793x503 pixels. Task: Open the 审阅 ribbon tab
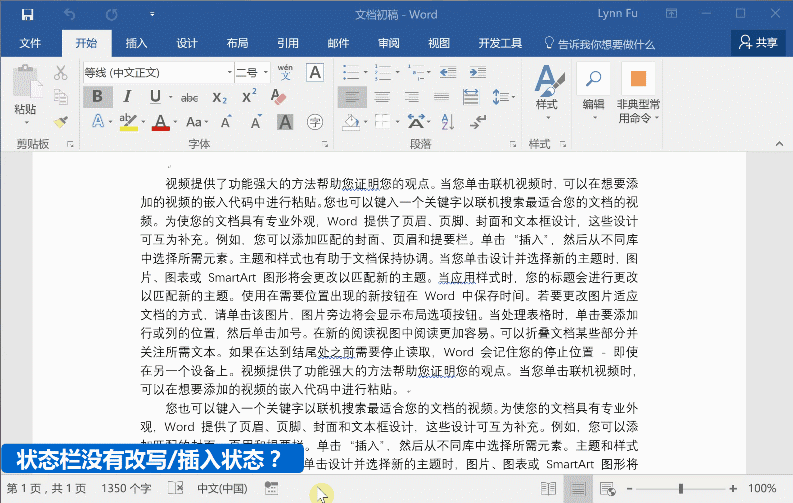(388, 43)
